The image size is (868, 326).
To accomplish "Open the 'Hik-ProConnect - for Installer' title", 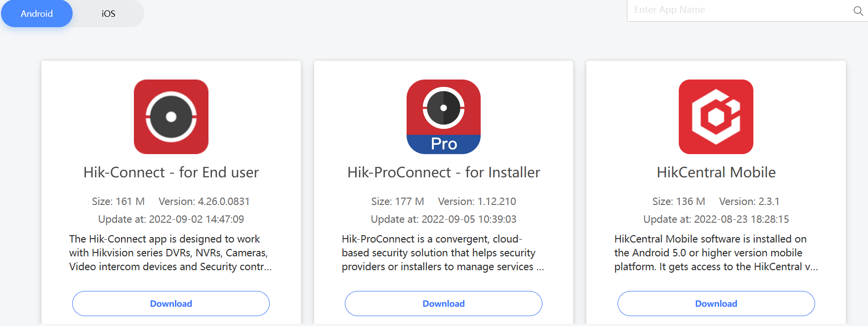I will coord(443,172).
